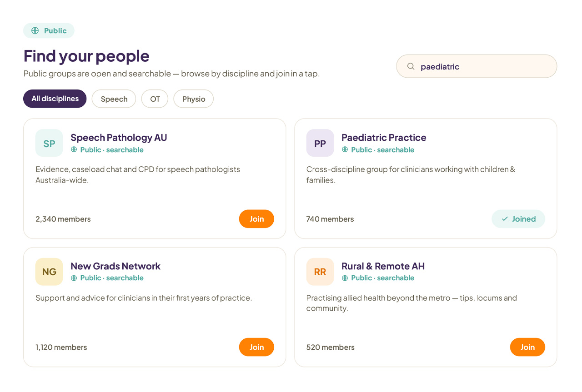Viewport: 582px width, 392px height.
Task: Open the SP avatar for Speech Pathology AU
Action: coord(49,143)
